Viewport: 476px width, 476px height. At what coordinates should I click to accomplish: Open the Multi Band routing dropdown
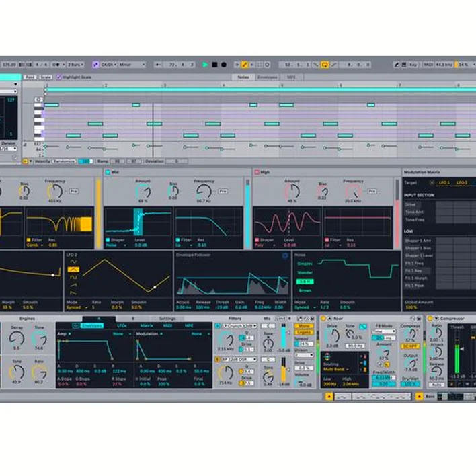335,370
